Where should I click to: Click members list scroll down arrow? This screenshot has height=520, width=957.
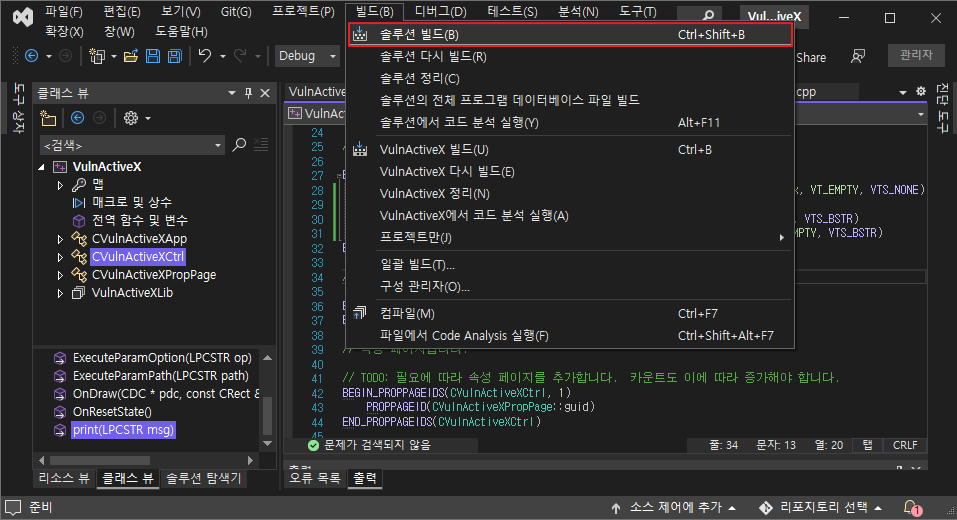(267, 444)
